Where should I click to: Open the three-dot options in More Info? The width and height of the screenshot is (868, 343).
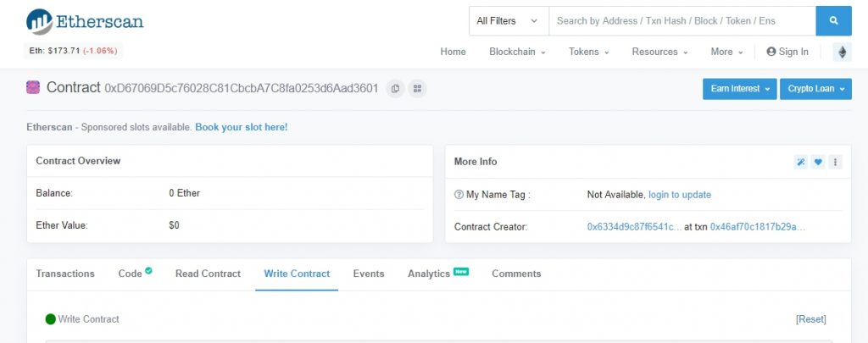(x=835, y=162)
